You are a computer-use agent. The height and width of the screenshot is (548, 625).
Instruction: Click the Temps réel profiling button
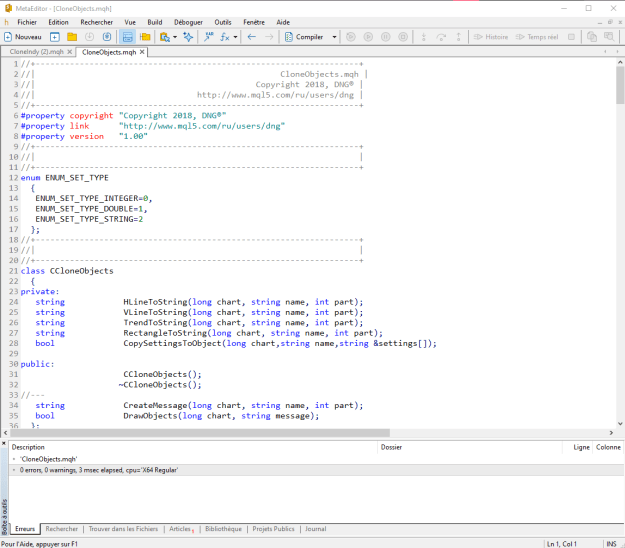[537, 37]
